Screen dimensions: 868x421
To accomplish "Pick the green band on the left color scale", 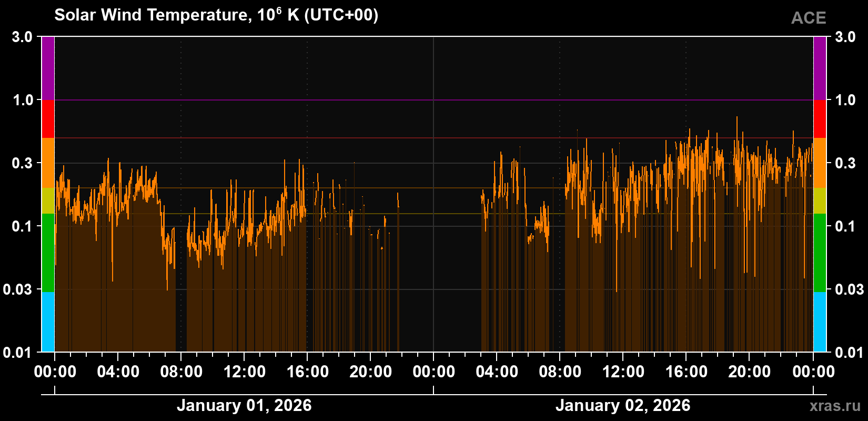I will coord(48,253).
